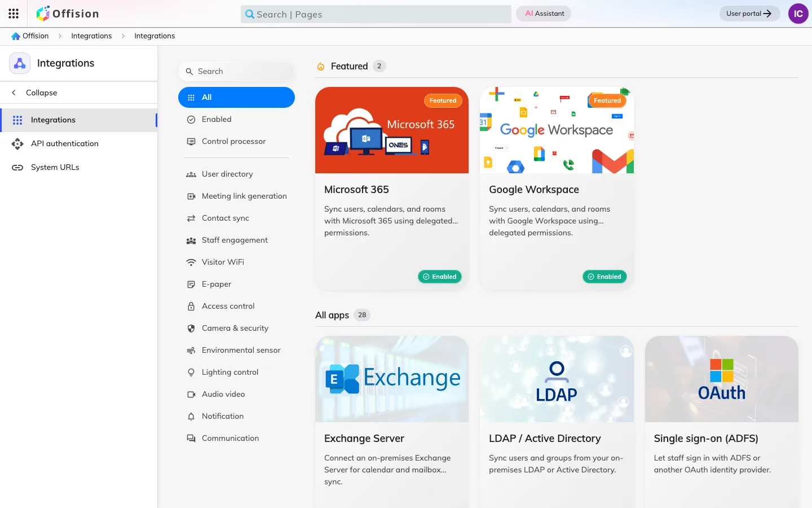The width and height of the screenshot is (812, 508).
Task: Click the Offision logo
Action: click(68, 14)
